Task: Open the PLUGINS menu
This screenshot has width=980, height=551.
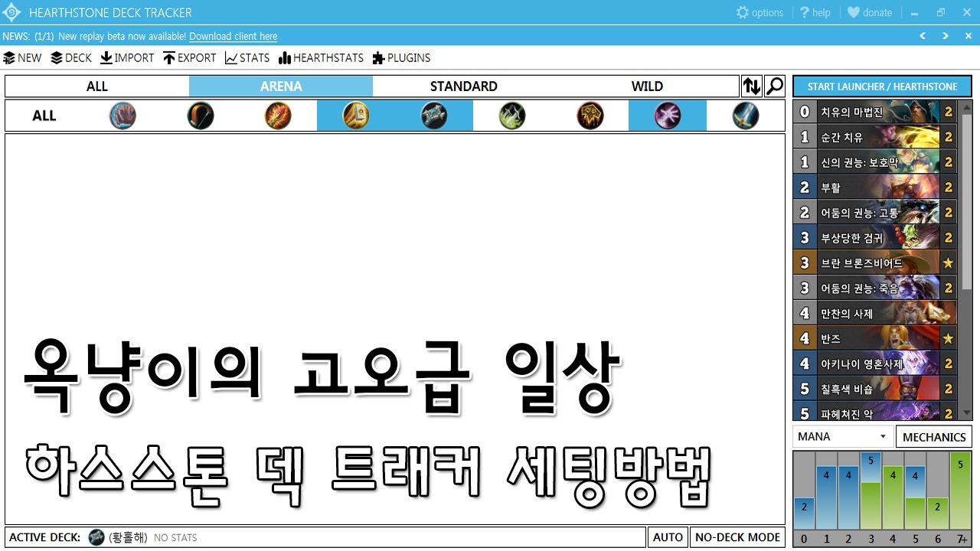Action: click(x=401, y=58)
